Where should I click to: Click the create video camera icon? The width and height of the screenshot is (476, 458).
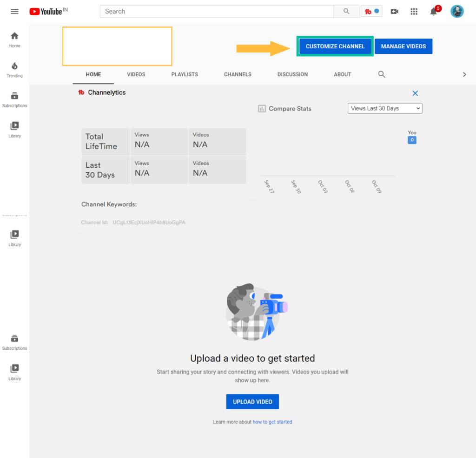pos(394,12)
